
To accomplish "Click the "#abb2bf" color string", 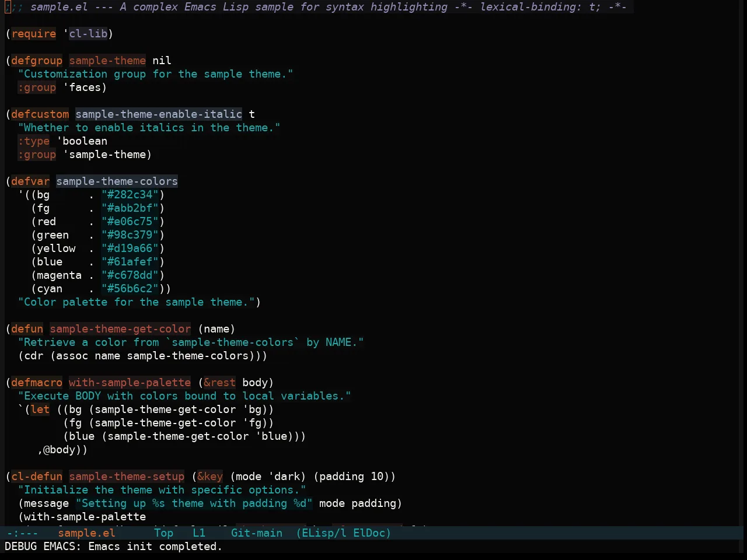I will (x=130, y=208).
